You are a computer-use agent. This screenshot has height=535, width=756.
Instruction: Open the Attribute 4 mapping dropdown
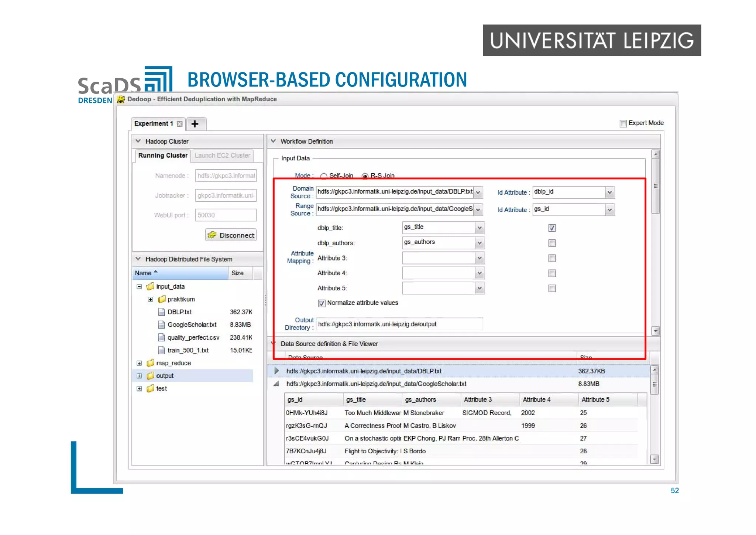coord(480,273)
